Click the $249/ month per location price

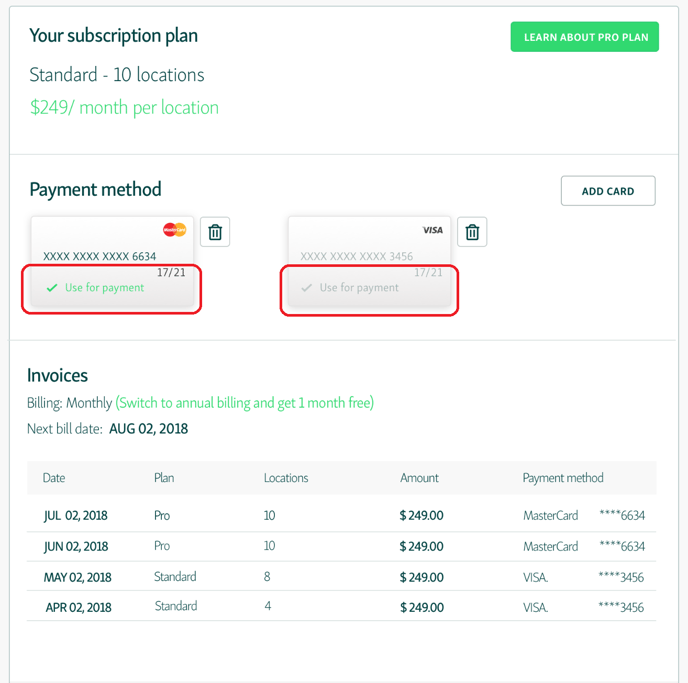pyautogui.click(x=124, y=107)
